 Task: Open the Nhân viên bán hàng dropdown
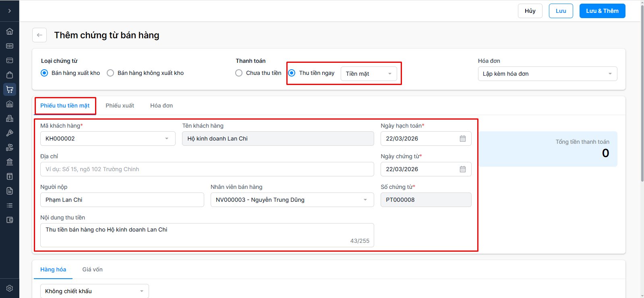pyautogui.click(x=292, y=200)
